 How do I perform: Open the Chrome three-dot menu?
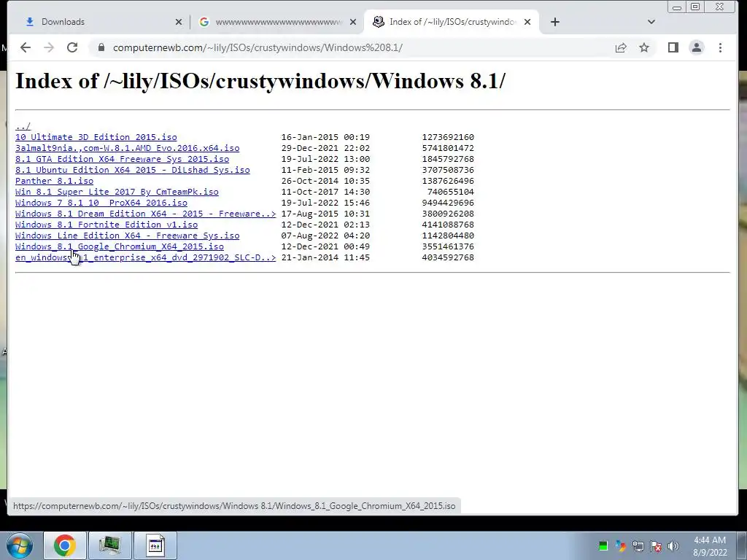coord(720,47)
